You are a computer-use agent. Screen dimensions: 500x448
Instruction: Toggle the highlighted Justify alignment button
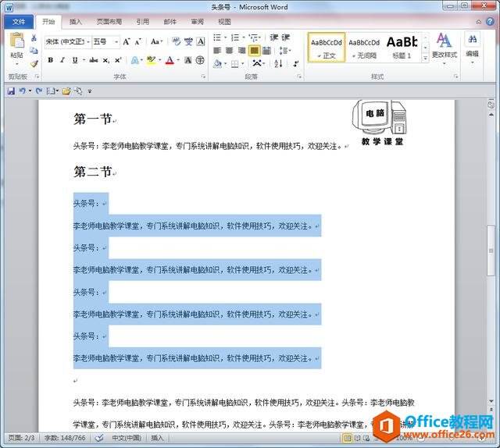click(254, 51)
